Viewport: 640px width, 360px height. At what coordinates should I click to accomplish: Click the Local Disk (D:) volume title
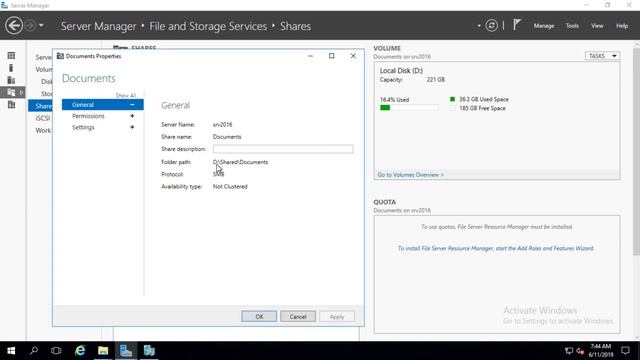pyautogui.click(x=401, y=71)
